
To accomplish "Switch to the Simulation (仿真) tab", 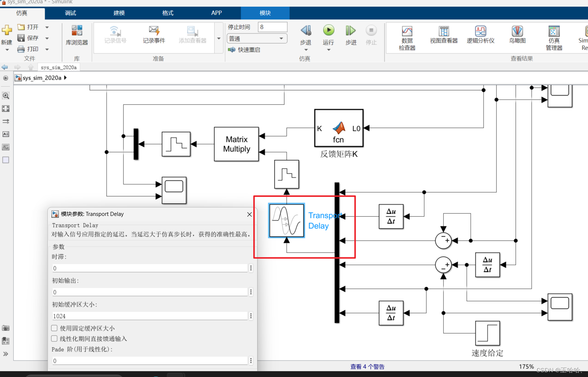I will pos(22,13).
